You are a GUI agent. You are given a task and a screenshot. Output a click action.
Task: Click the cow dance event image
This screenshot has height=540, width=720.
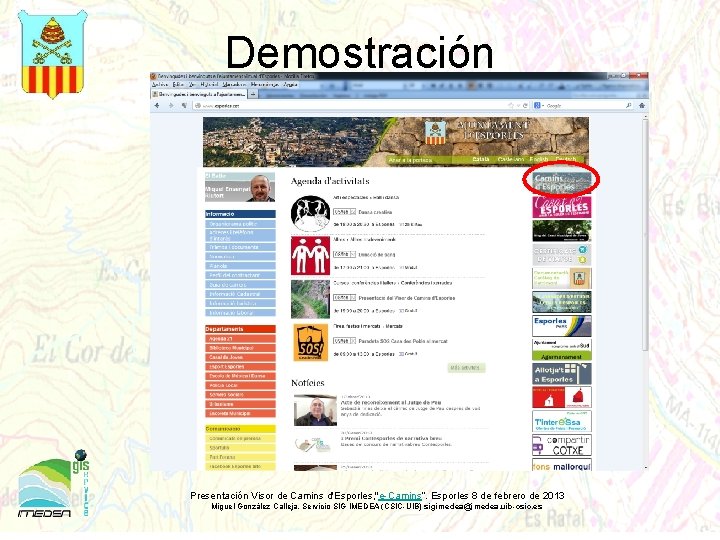[310, 214]
